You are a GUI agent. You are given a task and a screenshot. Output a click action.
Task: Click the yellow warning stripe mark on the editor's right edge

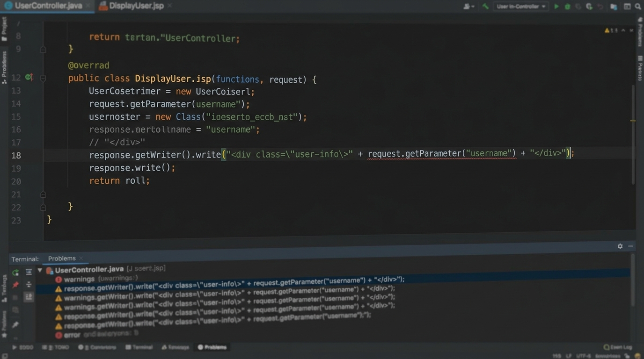[x=633, y=121]
